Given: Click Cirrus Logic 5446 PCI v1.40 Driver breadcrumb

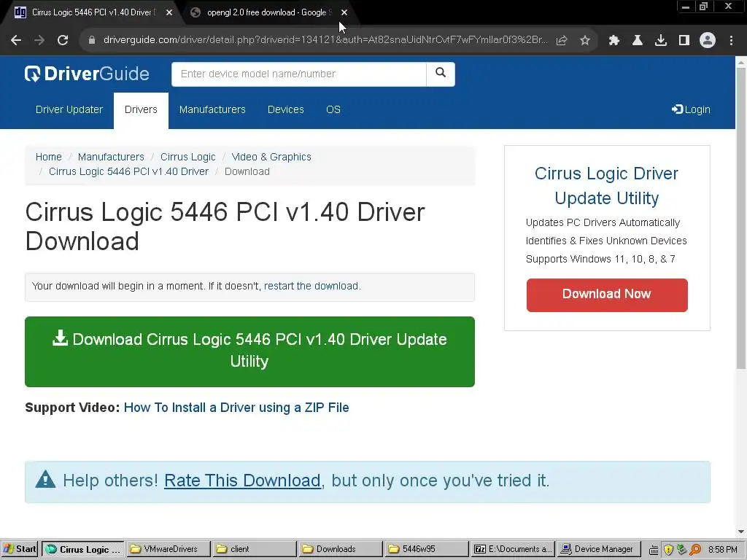Looking at the screenshot, I should pos(128,171).
